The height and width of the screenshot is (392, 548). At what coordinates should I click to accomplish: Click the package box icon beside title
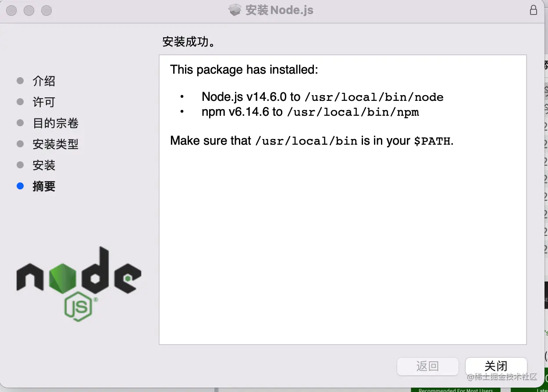tap(235, 10)
